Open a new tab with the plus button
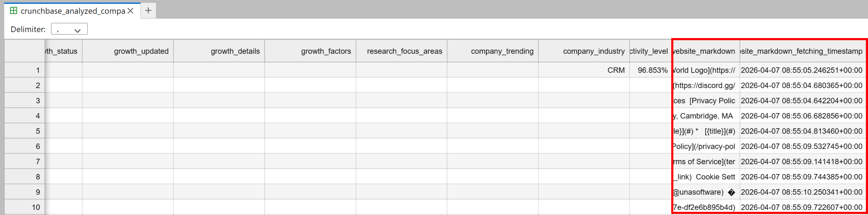The image size is (868, 215). [147, 10]
